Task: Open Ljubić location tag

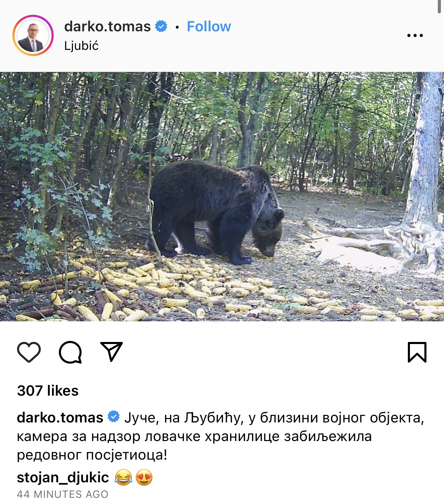Action: [x=81, y=46]
